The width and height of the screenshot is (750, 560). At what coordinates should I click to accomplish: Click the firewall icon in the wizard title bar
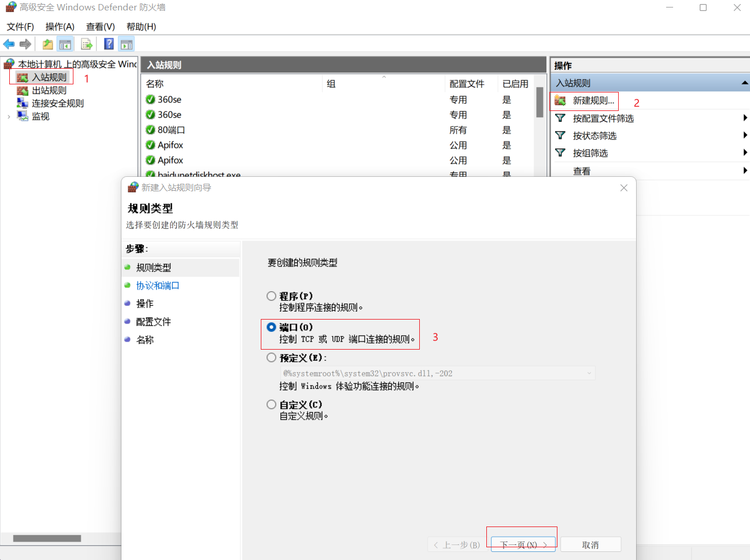point(133,187)
